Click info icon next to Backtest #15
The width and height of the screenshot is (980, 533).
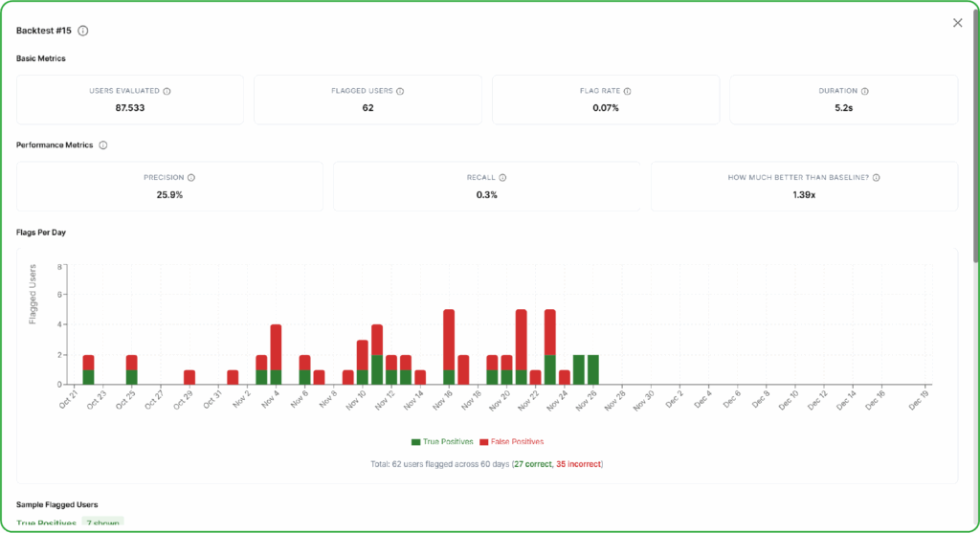[x=83, y=31]
